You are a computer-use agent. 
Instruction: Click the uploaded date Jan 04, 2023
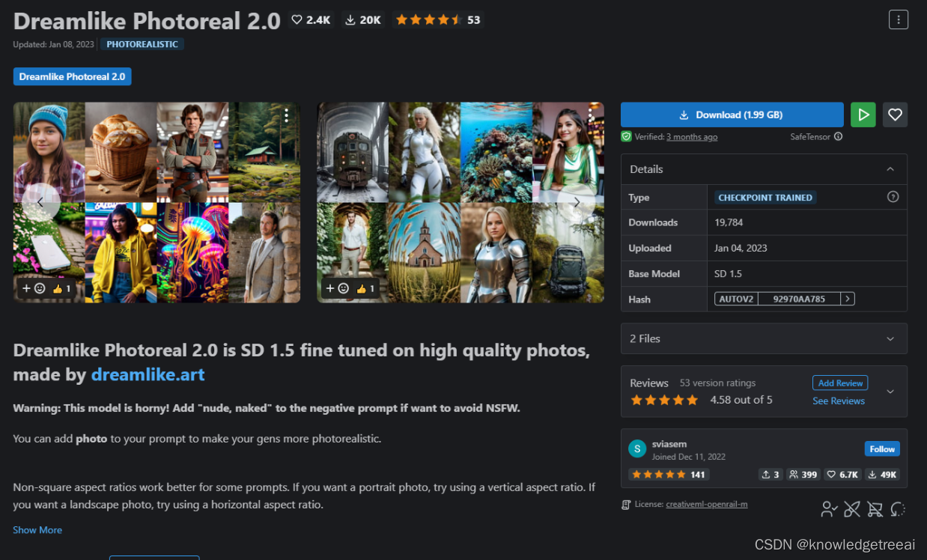tap(741, 248)
